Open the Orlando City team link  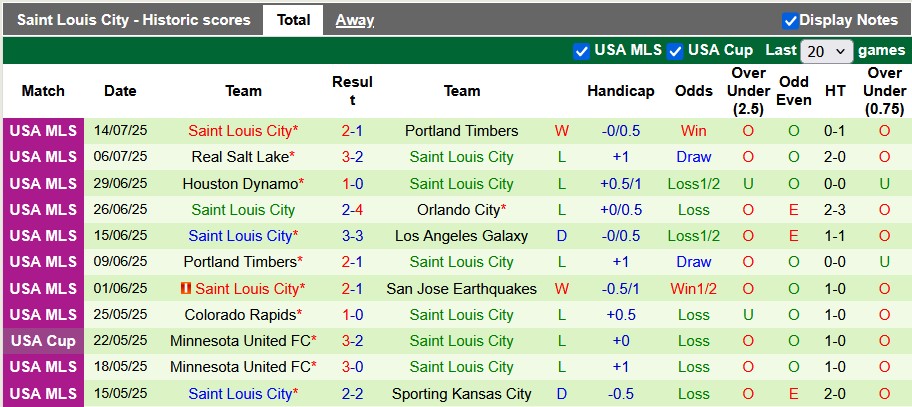[x=459, y=210]
